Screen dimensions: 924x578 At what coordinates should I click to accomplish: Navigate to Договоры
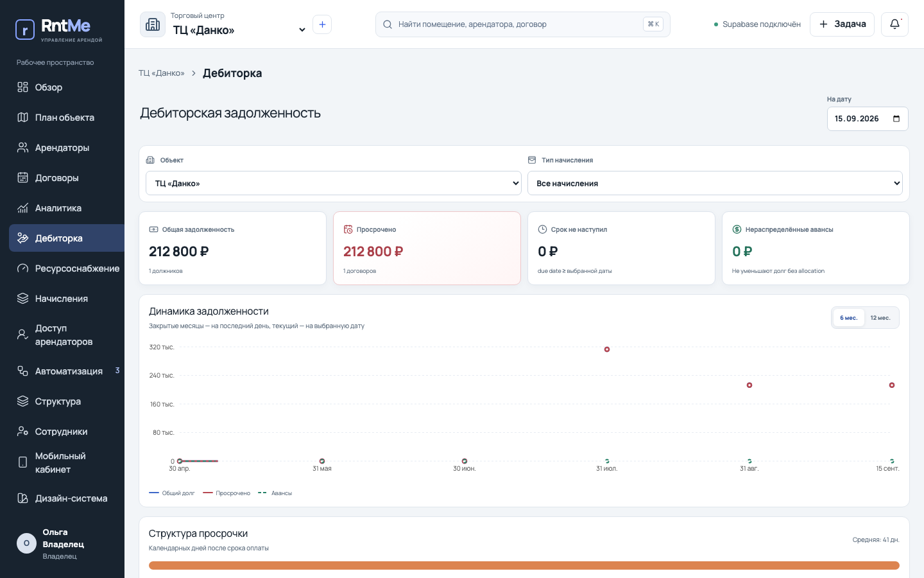point(67,178)
